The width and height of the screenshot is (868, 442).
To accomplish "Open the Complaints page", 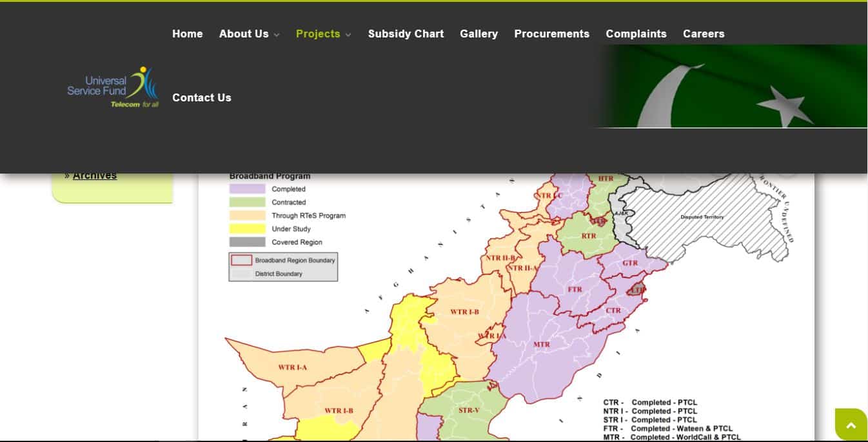I will pyautogui.click(x=636, y=34).
